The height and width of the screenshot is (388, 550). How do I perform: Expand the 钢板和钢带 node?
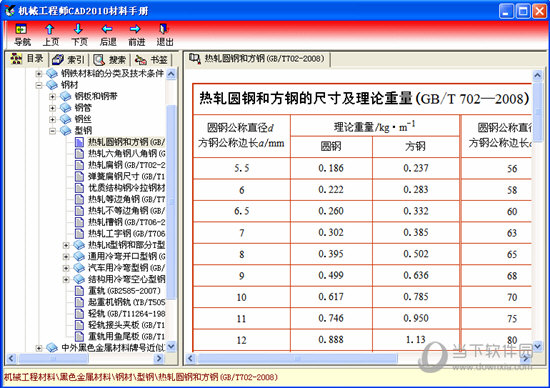pyautogui.click(x=52, y=96)
